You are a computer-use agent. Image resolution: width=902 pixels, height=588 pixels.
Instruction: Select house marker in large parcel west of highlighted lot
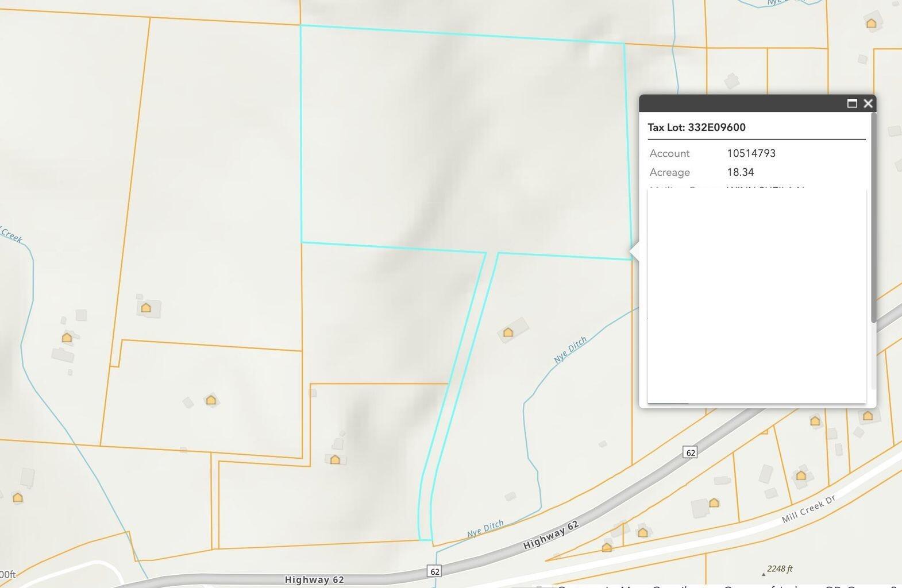point(146,308)
